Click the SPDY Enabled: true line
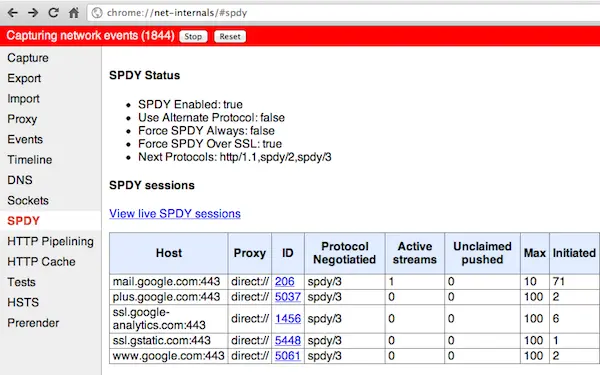The height and width of the screenshot is (375, 600). [x=190, y=104]
